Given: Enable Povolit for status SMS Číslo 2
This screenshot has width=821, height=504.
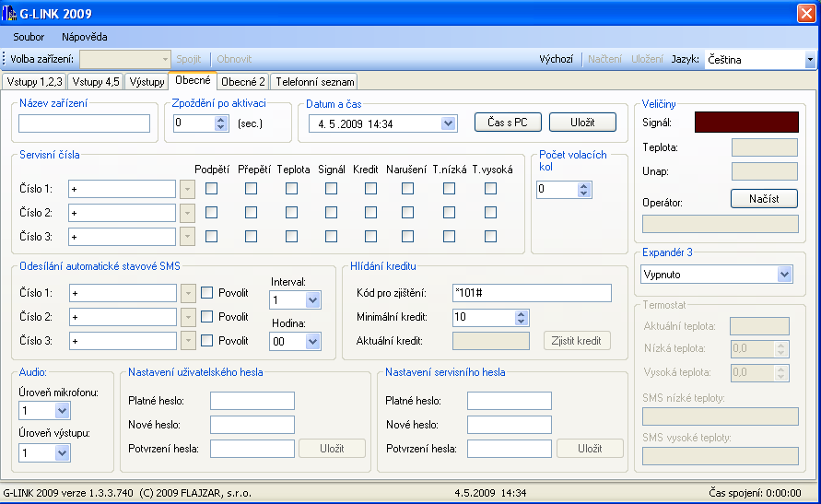Looking at the screenshot, I should [206, 317].
